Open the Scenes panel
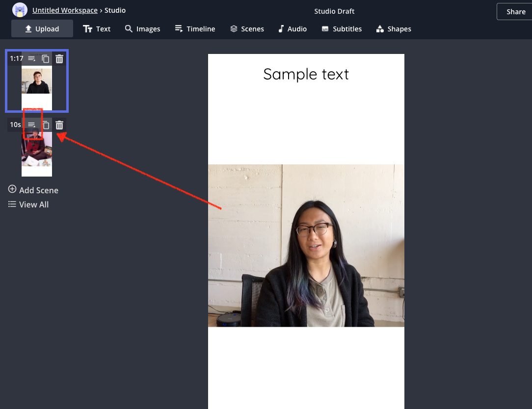 coord(247,29)
